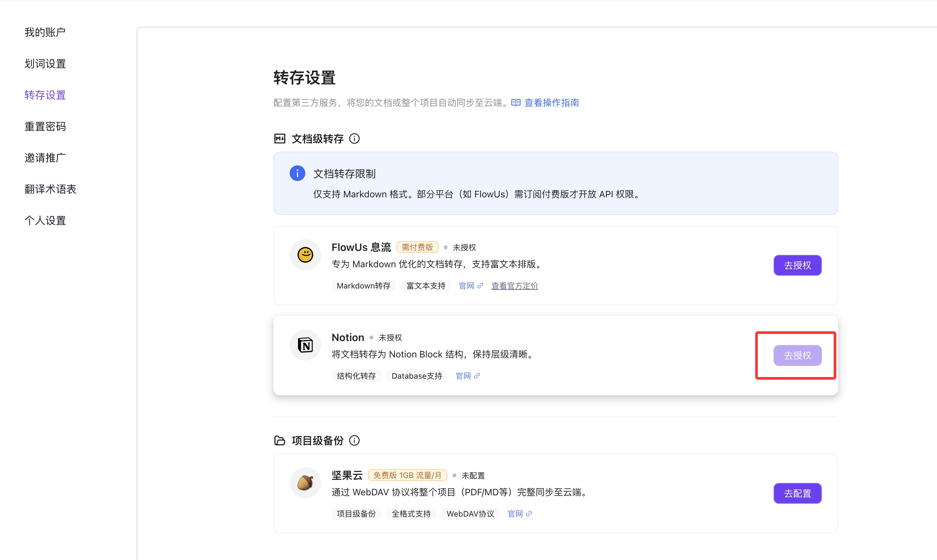
Task: Click the link icon after Notion 官网
Action: (478, 375)
